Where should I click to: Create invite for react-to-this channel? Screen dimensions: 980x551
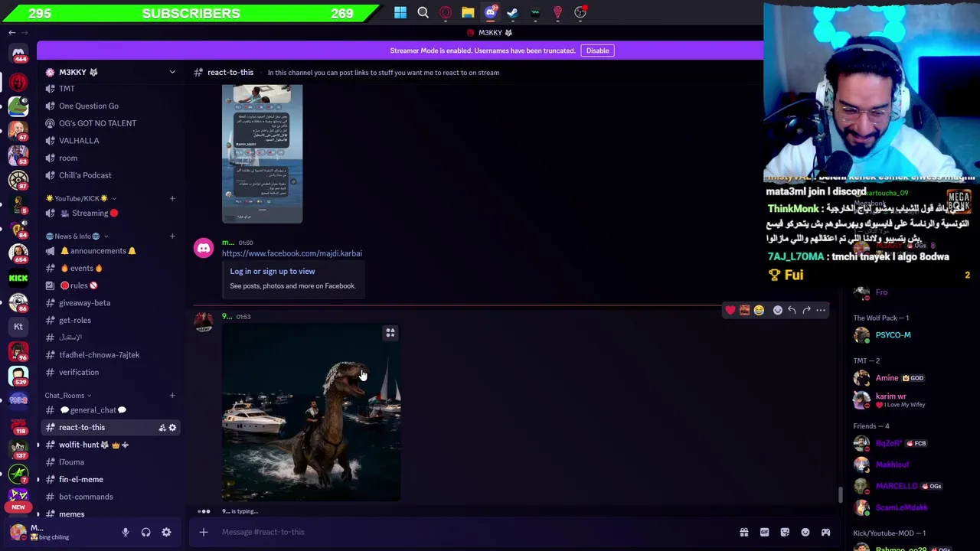[x=162, y=428]
